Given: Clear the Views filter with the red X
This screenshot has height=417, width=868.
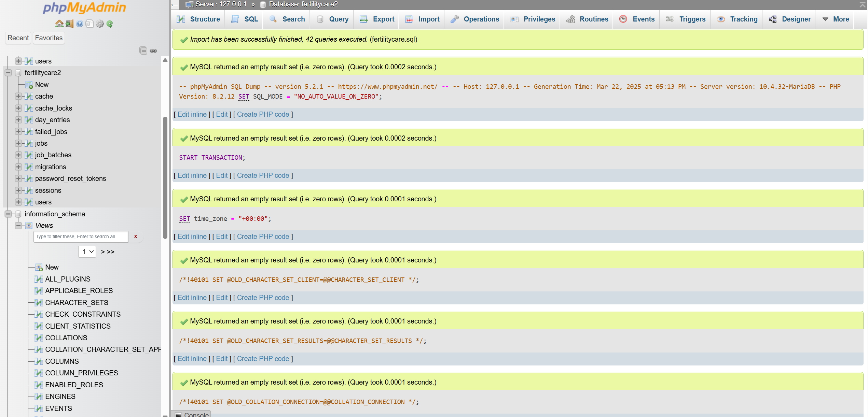Looking at the screenshot, I should click(136, 236).
